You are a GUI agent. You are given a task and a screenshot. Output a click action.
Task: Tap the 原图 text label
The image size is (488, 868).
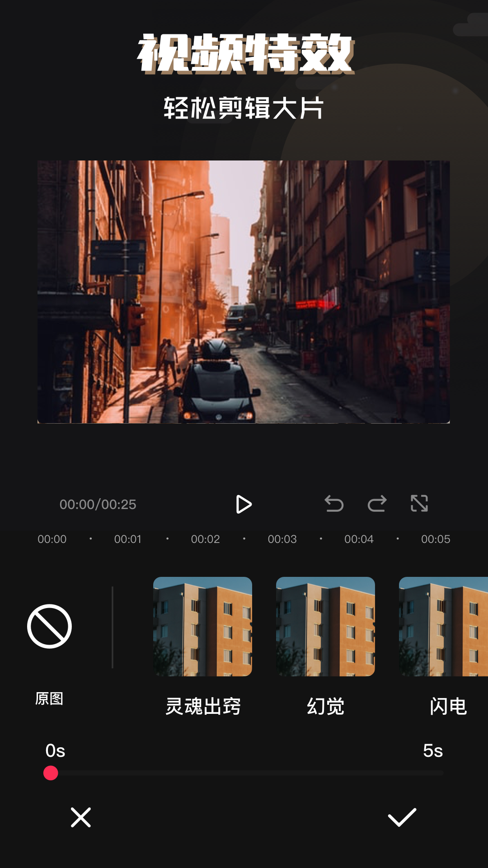[x=49, y=698]
